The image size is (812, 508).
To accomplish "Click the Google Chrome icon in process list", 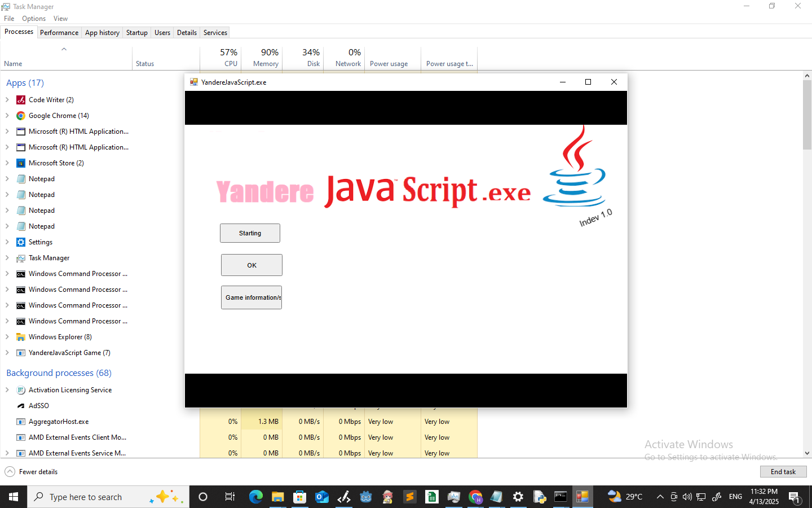I will tap(21, 116).
